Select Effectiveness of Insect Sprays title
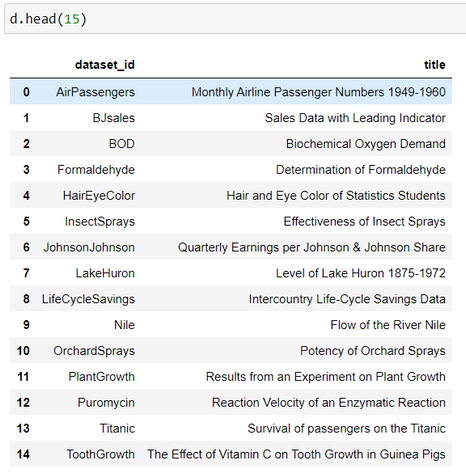The width and height of the screenshot is (466, 473). [364, 222]
